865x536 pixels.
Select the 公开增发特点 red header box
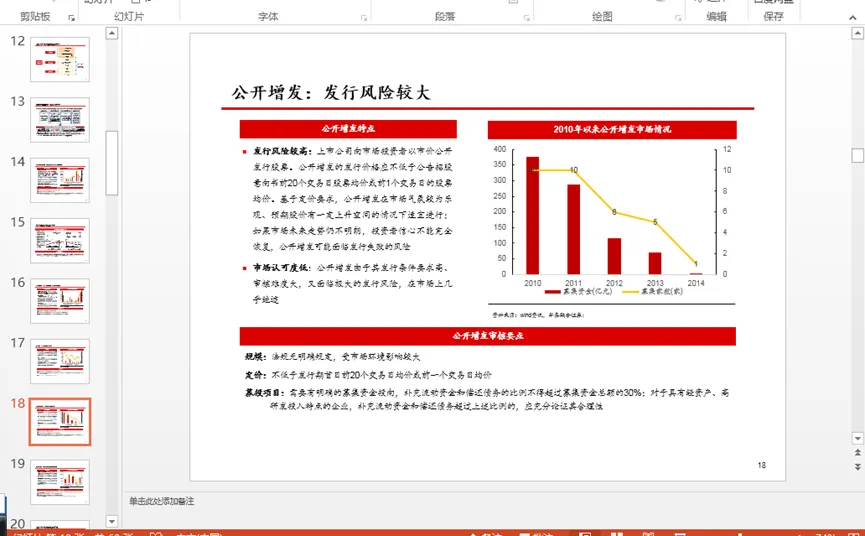pyautogui.click(x=348, y=129)
